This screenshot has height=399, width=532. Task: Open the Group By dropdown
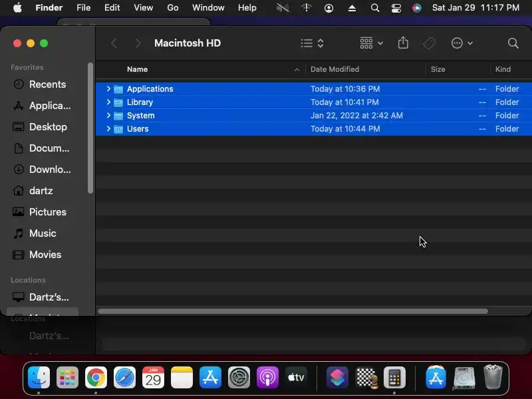(x=371, y=43)
